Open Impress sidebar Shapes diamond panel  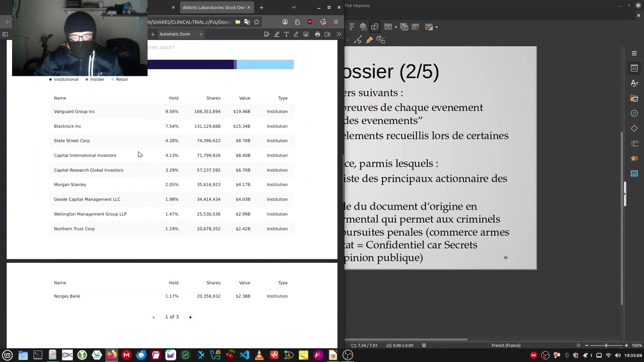click(634, 129)
